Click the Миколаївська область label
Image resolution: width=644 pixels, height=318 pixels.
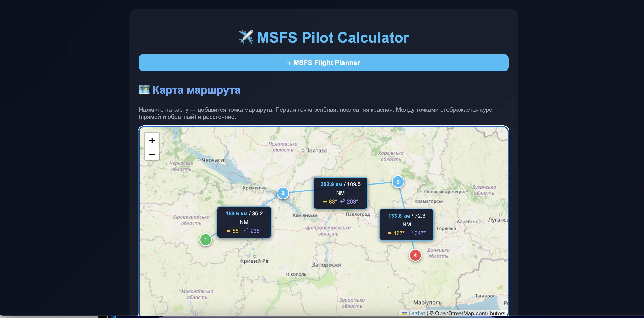(x=197, y=294)
